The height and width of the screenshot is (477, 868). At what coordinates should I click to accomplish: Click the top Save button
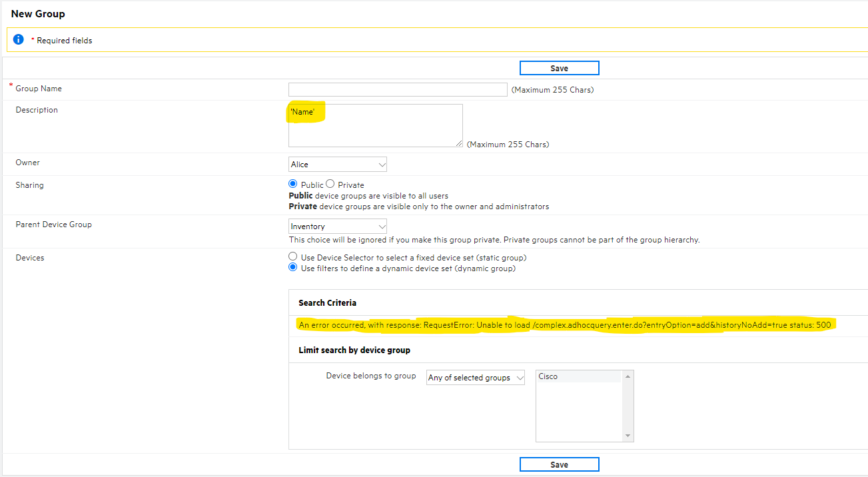(559, 68)
